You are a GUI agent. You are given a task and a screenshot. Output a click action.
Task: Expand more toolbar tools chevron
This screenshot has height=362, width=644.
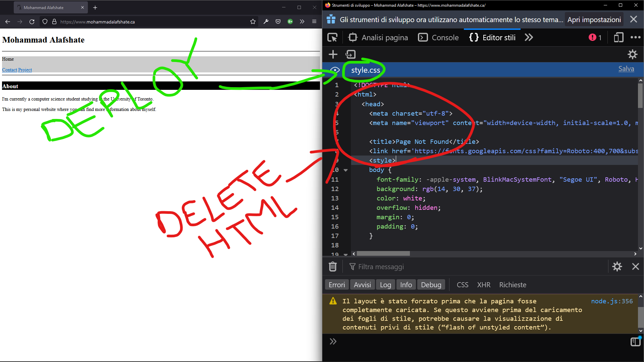click(x=302, y=21)
